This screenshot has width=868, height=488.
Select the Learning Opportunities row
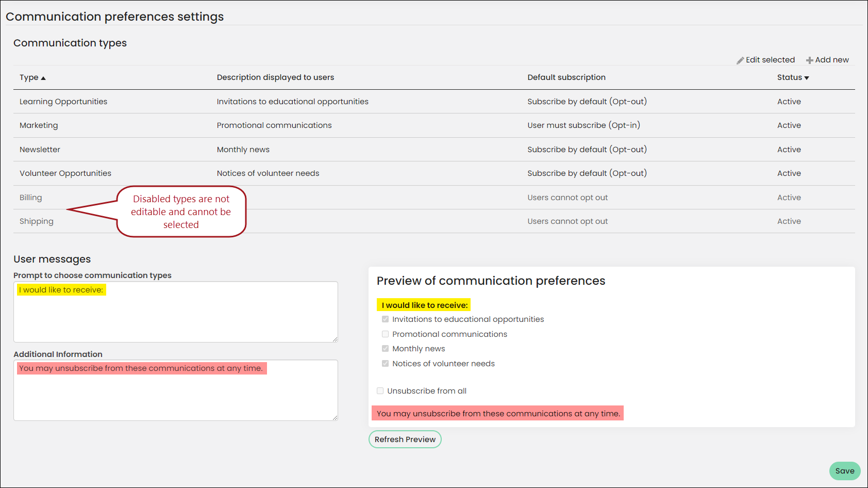(x=434, y=102)
